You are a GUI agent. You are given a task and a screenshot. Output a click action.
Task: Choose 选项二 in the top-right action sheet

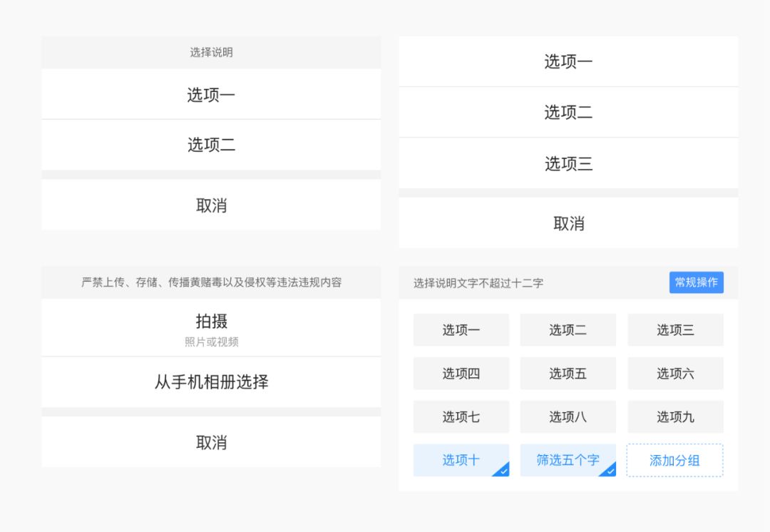coord(568,113)
